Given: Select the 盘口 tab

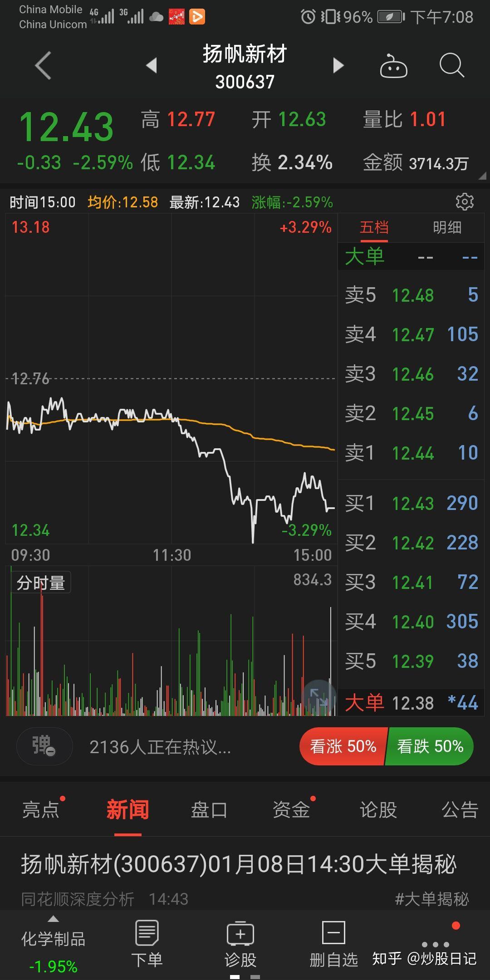Looking at the screenshot, I should click(x=209, y=810).
